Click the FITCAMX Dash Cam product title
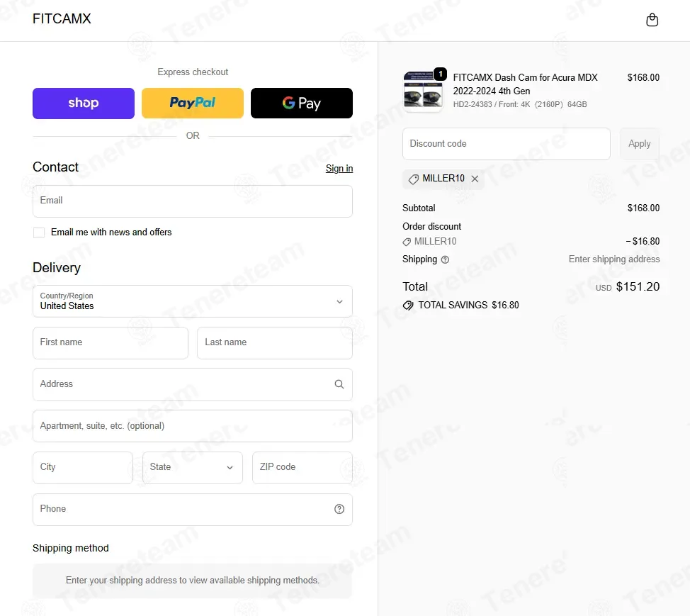 [525, 84]
